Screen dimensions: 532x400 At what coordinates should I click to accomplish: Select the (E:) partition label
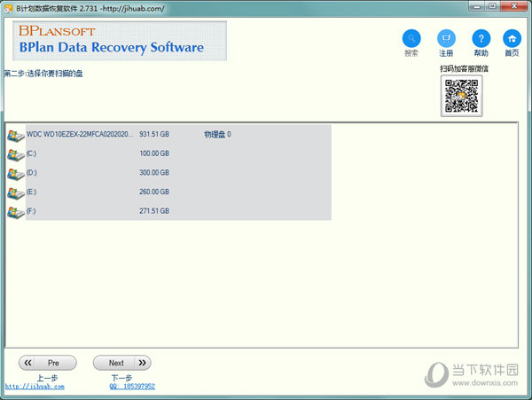tap(31, 192)
